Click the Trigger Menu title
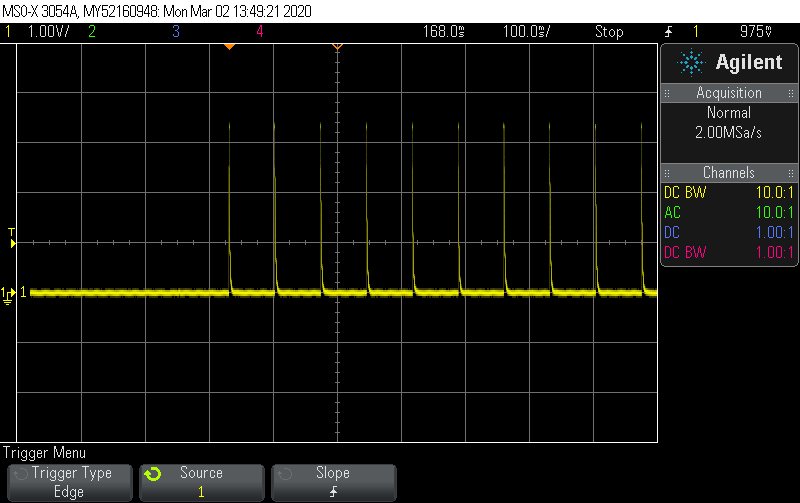 (x=44, y=453)
